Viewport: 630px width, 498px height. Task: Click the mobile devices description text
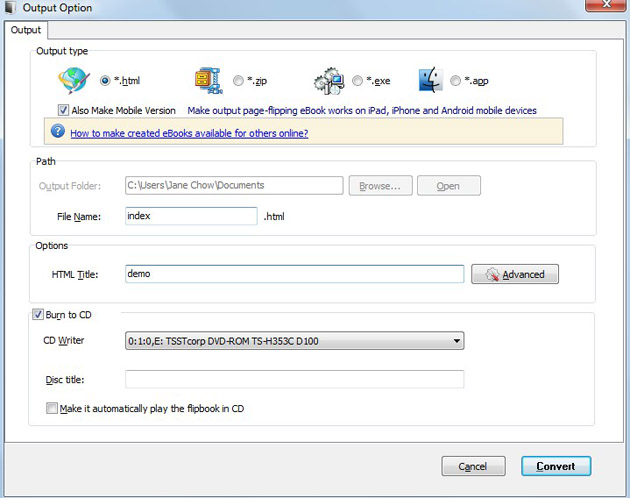[362, 111]
